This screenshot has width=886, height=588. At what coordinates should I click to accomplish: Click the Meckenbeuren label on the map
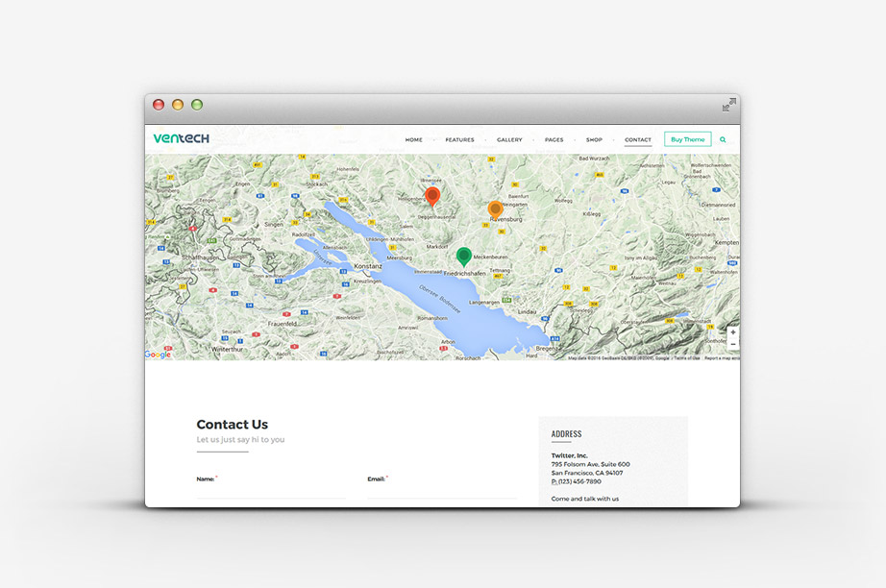(490, 257)
